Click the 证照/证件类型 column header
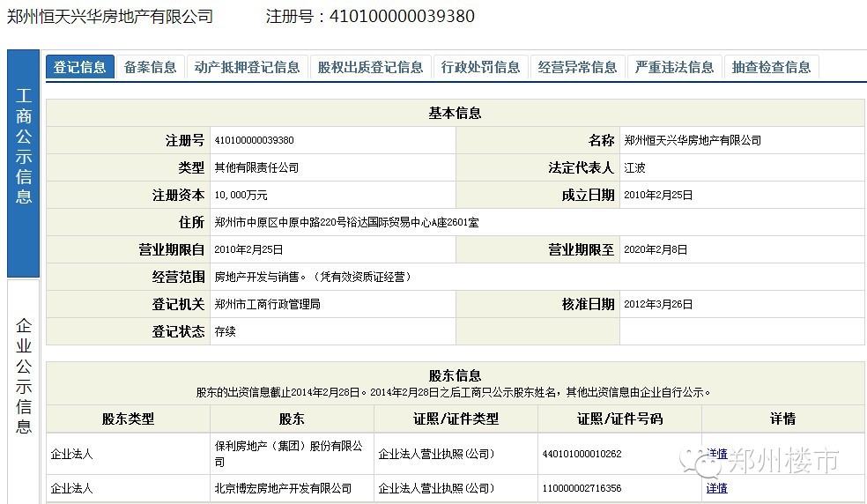This screenshot has width=867, height=504. (x=456, y=419)
